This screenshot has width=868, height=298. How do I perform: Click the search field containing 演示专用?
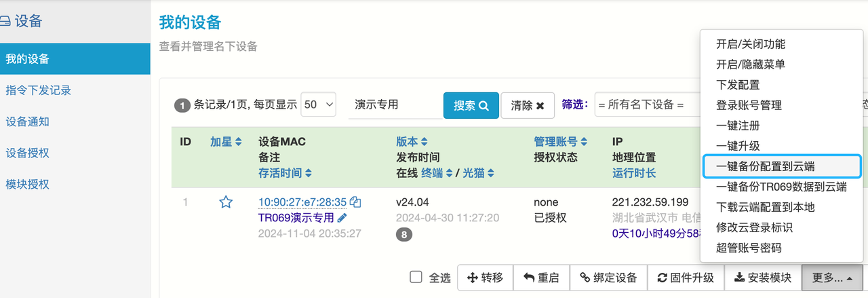click(393, 105)
